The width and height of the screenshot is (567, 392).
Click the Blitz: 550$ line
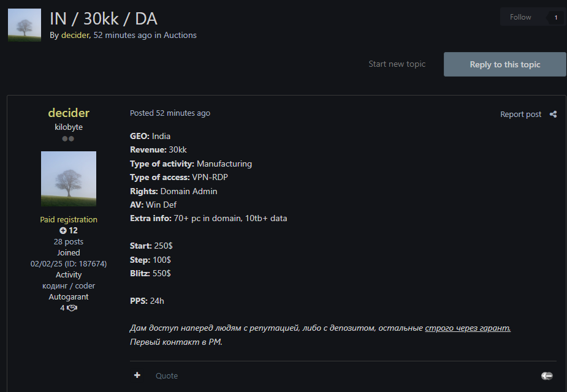[x=150, y=273]
